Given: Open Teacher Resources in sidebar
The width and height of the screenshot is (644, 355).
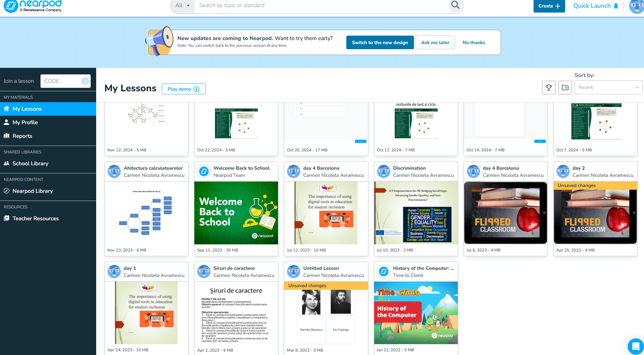Looking at the screenshot, I should click(x=35, y=219).
